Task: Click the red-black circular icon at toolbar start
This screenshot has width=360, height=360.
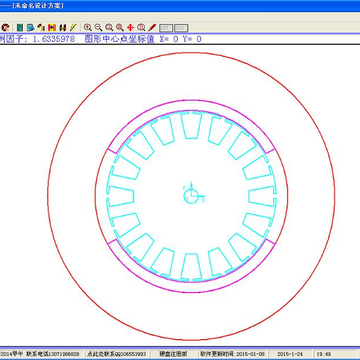Action: click(x=6, y=27)
